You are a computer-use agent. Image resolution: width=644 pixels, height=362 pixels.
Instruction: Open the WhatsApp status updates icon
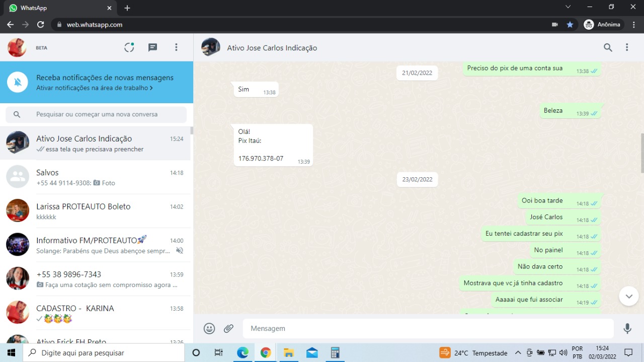(129, 47)
